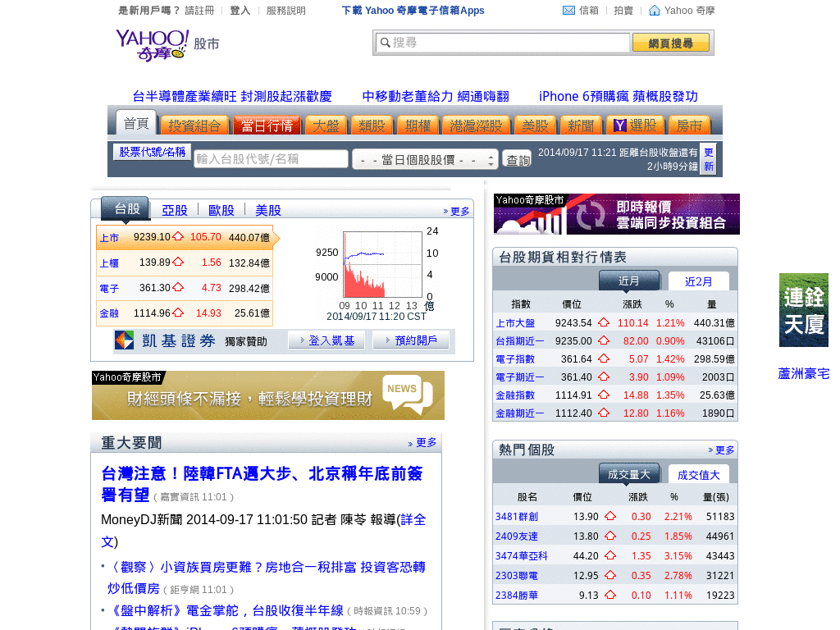Screen dimensions: 840x630
Task: Click the 輸入台股代號/名稱 input field
Action: pyautogui.click(x=271, y=159)
